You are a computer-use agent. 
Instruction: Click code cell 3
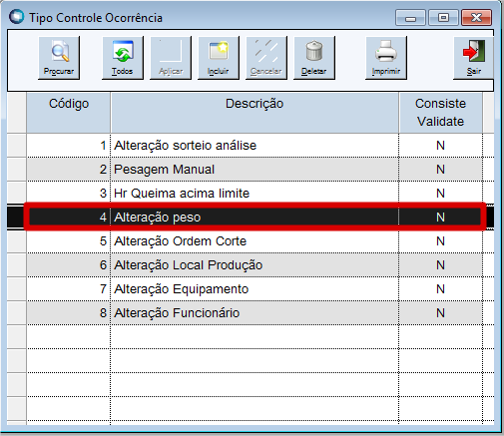click(x=69, y=194)
